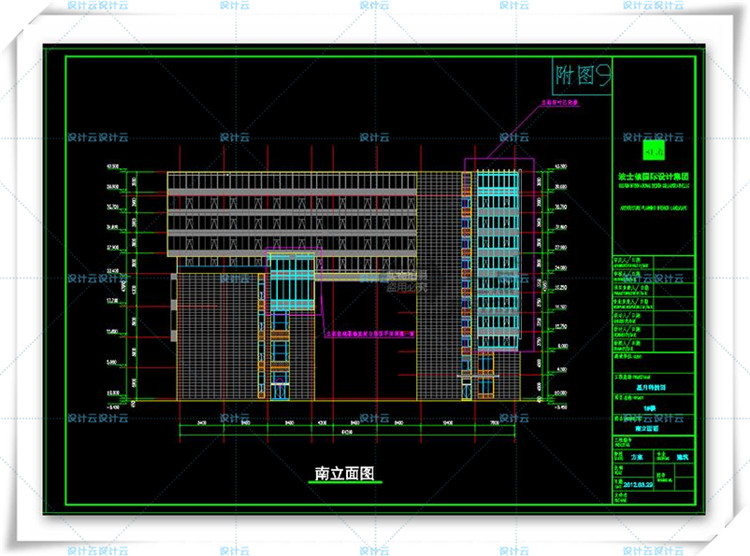
Task: Select the magenta annotation label in the building's central opening
Action: tap(370, 334)
